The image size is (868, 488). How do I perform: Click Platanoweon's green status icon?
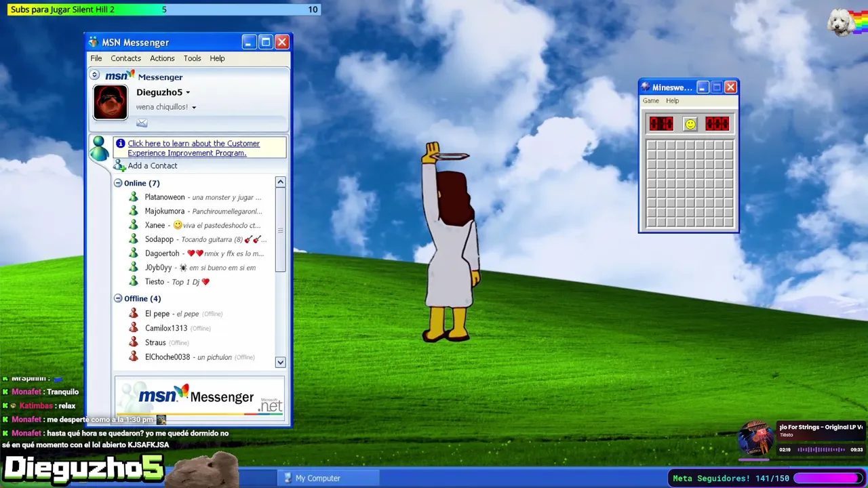tap(134, 197)
